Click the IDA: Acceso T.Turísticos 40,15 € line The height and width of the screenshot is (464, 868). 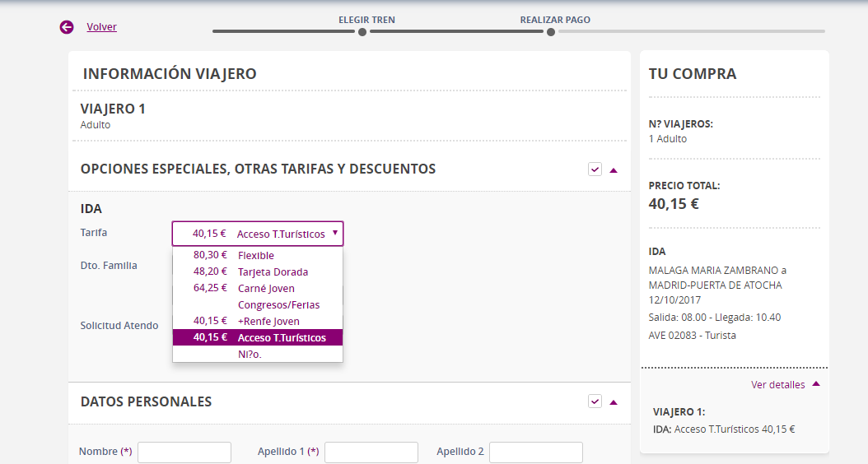coord(724,429)
